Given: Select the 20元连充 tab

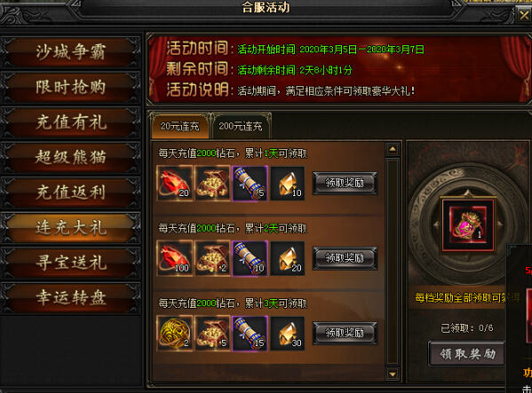Looking at the screenshot, I should tap(180, 126).
